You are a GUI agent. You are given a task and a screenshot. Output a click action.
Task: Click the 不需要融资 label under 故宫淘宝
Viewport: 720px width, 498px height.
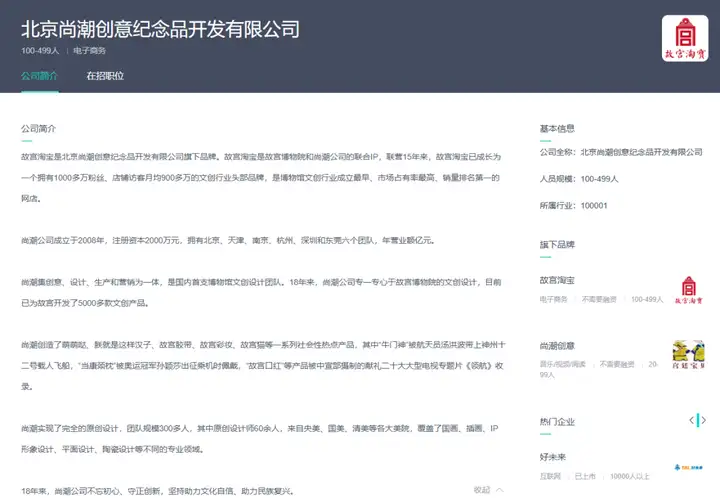pos(599,299)
